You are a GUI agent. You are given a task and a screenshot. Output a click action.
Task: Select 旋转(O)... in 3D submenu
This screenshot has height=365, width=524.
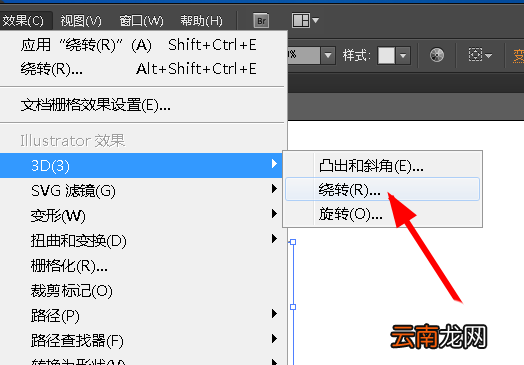click(382, 214)
